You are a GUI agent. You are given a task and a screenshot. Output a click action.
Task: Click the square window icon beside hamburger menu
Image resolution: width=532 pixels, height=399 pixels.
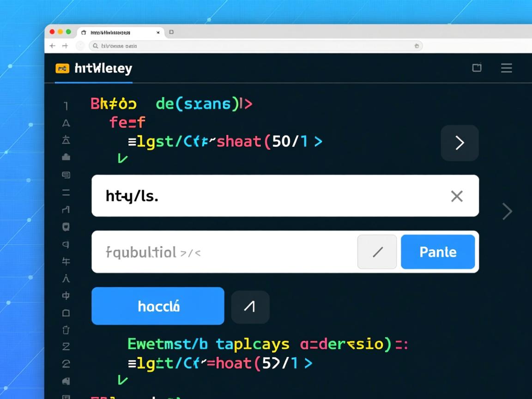pyautogui.click(x=477, y=68)
